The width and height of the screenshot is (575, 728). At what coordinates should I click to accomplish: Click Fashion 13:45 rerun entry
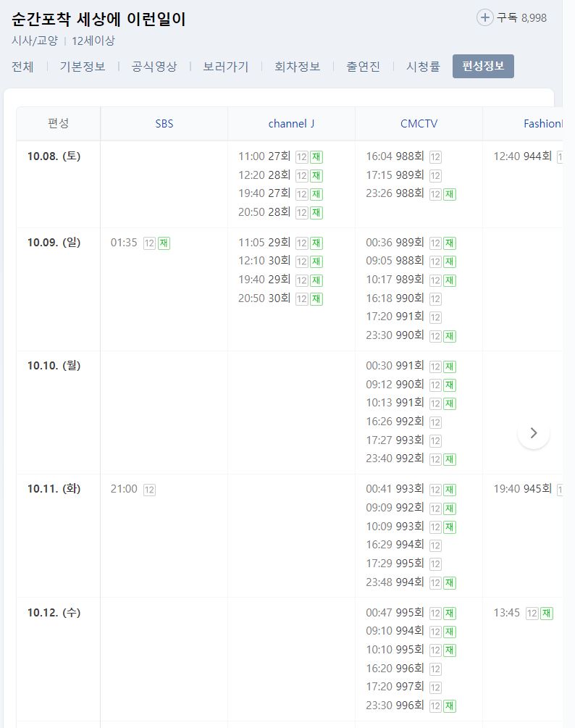coord(523,613)
